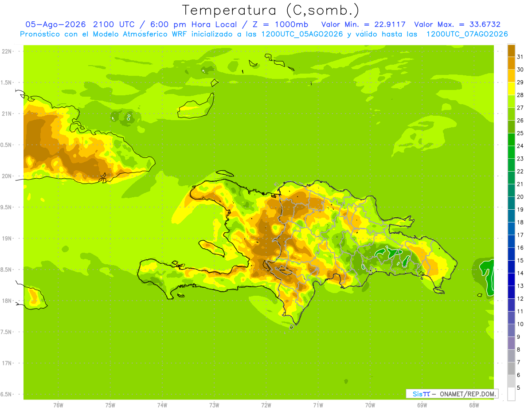Click the "70W" longitude axis label
The height and width of the screenshot is (411, 532).
(370, 405)
